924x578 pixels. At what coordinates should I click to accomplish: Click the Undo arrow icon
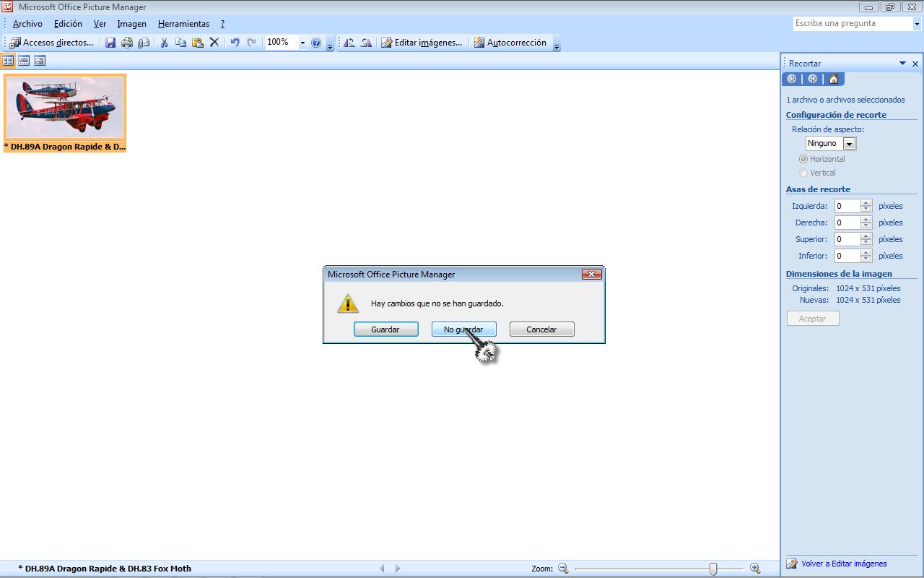[x=235, y=43]
